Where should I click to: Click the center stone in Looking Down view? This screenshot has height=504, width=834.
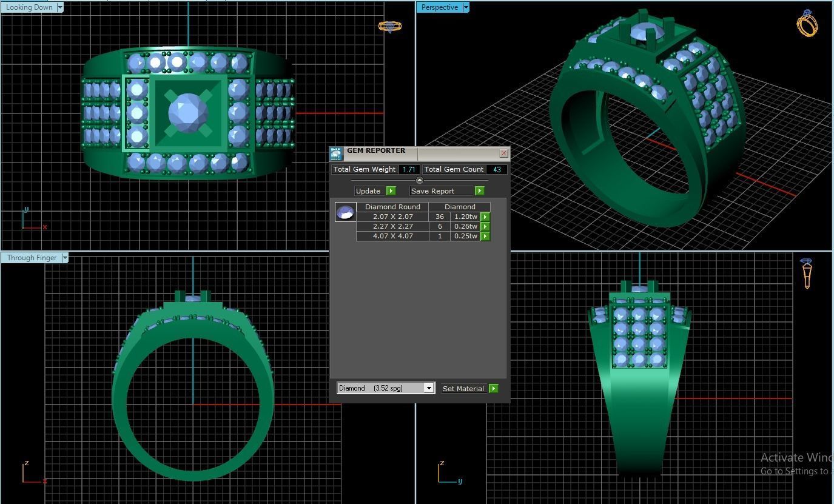coord(188,113)
